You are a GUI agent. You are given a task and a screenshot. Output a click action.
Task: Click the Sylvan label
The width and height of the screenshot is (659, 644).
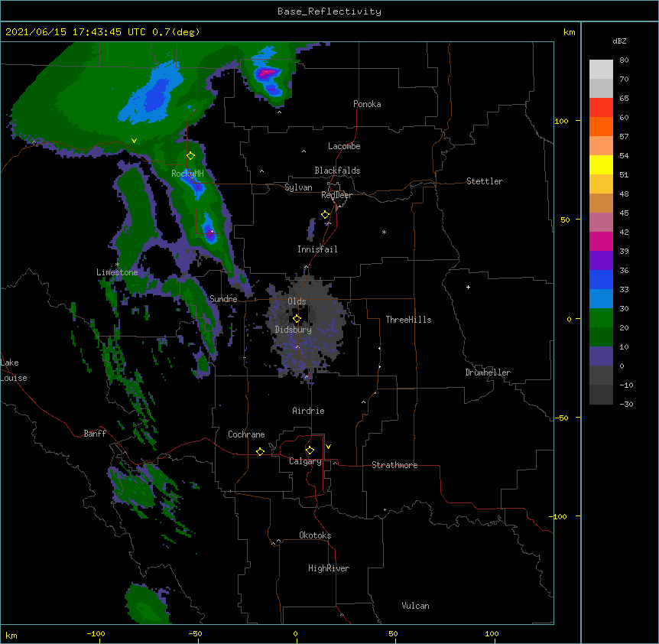(298, 187)
